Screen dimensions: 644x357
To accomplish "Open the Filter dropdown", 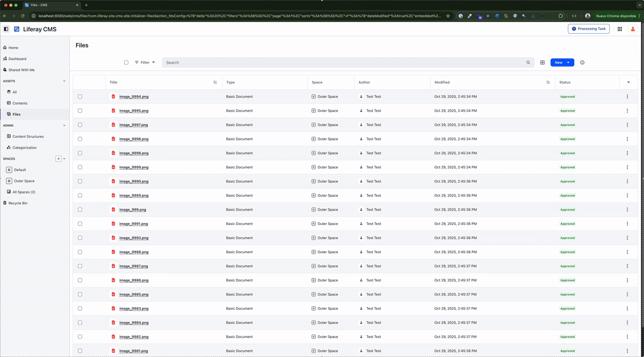I will (x=145, y=62).
